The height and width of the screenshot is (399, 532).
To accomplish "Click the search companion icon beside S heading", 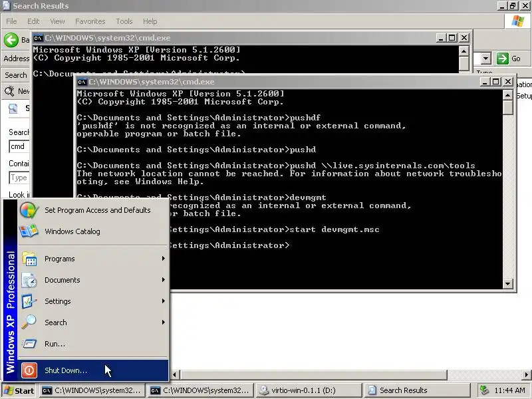I will (x=13, y=108).
